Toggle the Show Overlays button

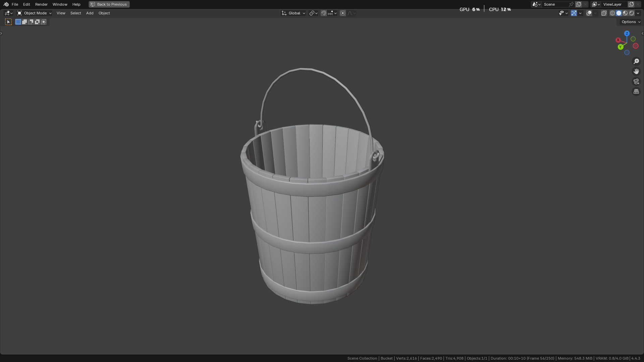point(589,13)
